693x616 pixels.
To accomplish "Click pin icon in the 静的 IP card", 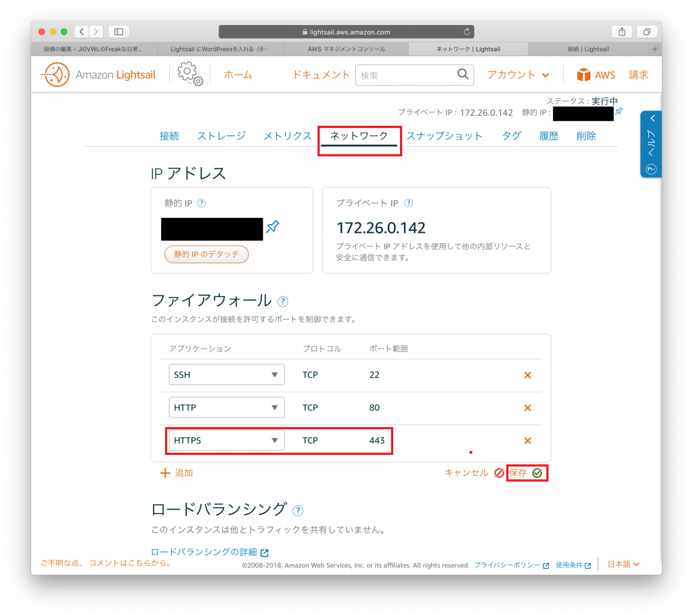I will (x=272, y=227).
